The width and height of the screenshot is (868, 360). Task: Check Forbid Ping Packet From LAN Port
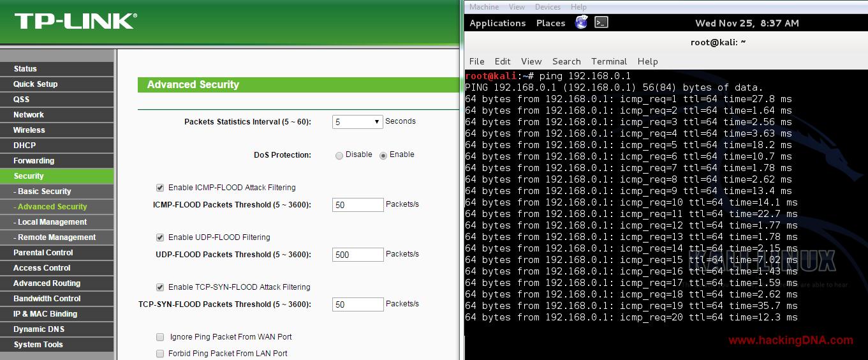160,354
